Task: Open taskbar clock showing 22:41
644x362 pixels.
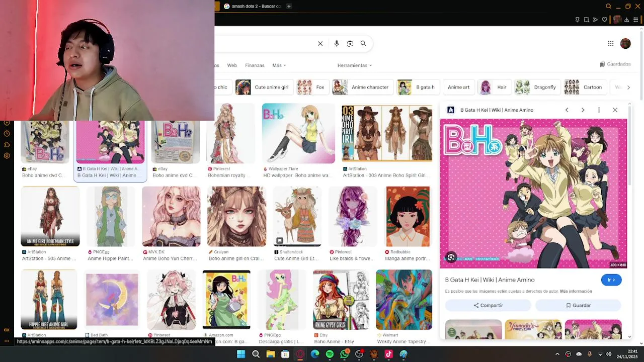Action: tap(627, 354)
